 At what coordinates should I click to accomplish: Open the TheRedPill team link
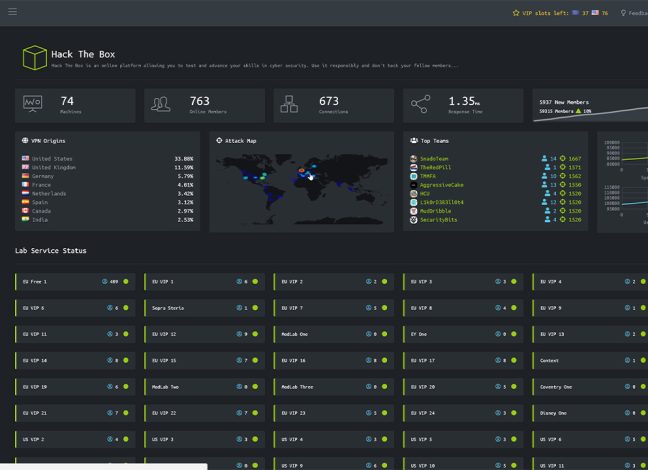(x=435, y=167)
